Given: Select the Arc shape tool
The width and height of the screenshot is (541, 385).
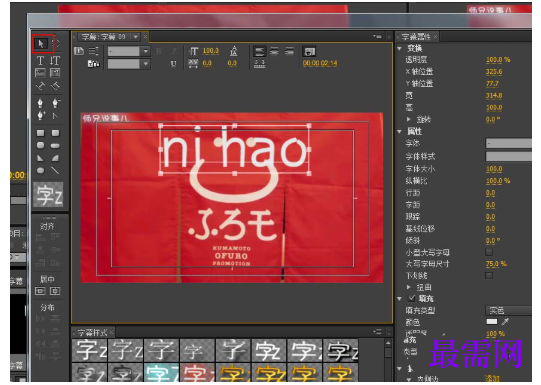Looking at the screenshot, I should coord(55,158).
